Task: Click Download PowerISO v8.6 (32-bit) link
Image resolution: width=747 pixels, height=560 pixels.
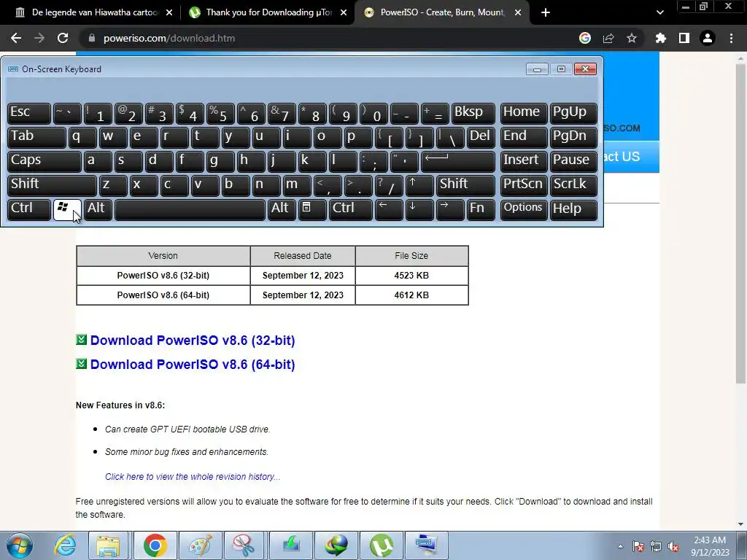Action: coord(193,341)
